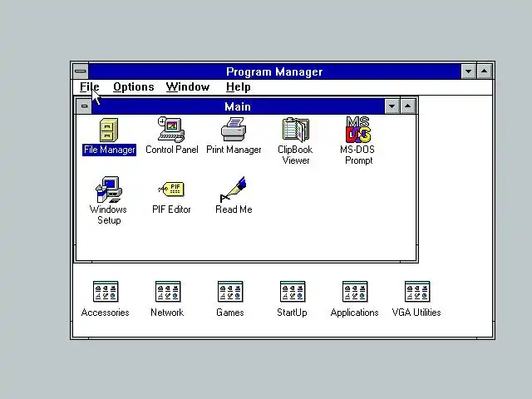
Task: Select the Network program group icon
Action: (x=168, y=292)
